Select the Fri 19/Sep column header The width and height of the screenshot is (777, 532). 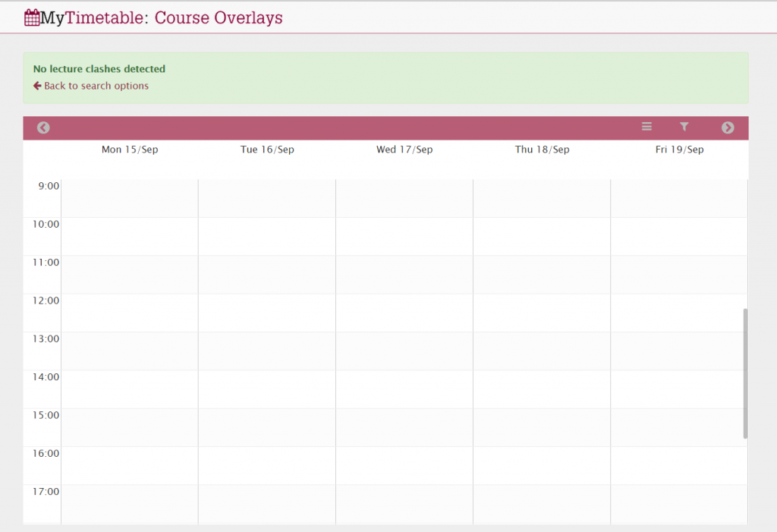(x=679, y=150)
